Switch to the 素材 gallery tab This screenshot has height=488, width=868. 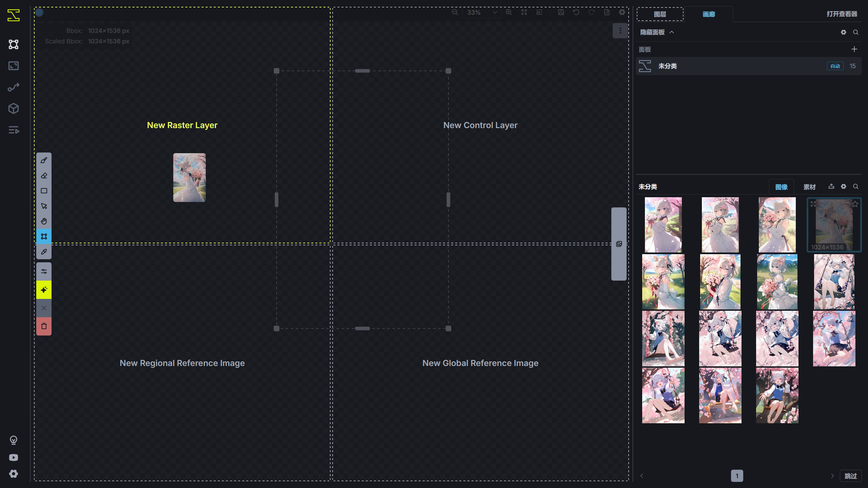coord(810,187)
